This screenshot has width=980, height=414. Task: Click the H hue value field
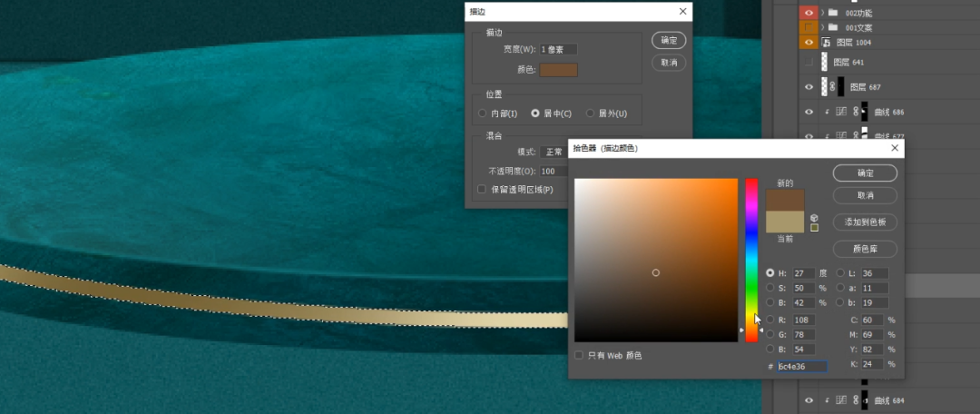pyautogui.click(x=804, y=273)
